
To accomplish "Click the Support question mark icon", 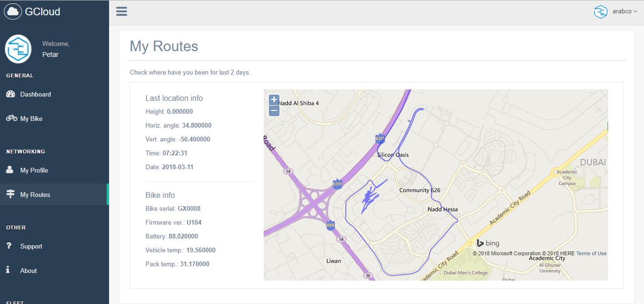I will (x=9, y=246).
